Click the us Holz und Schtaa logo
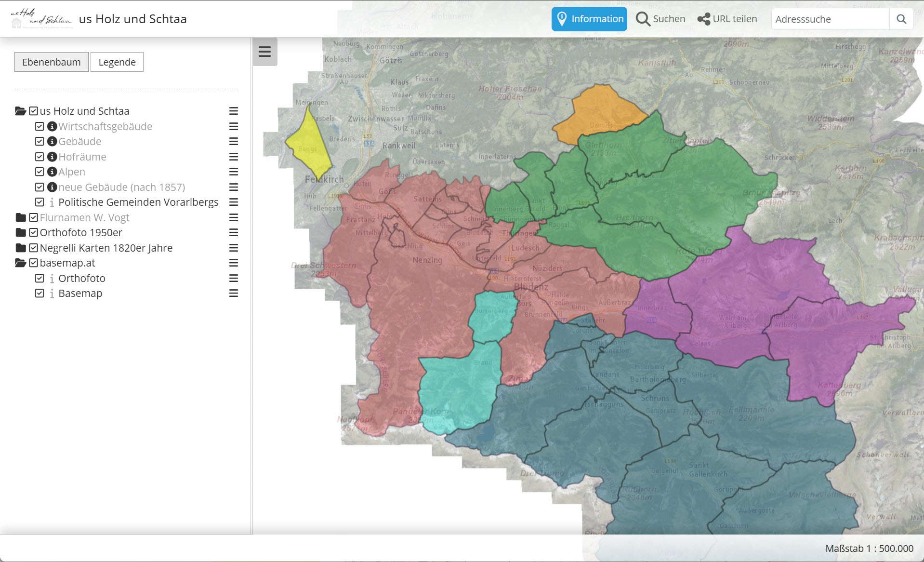Screen dimensions: 924x562 (41, 19)
